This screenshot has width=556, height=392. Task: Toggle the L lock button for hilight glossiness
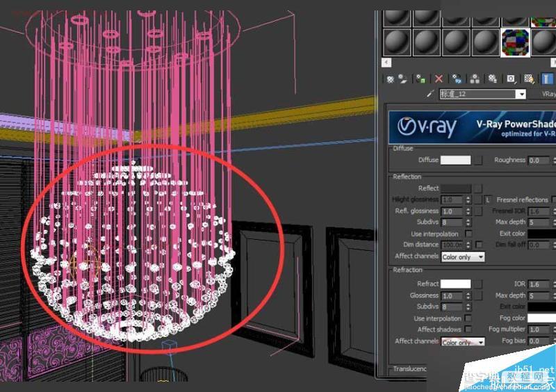point(488,199)
